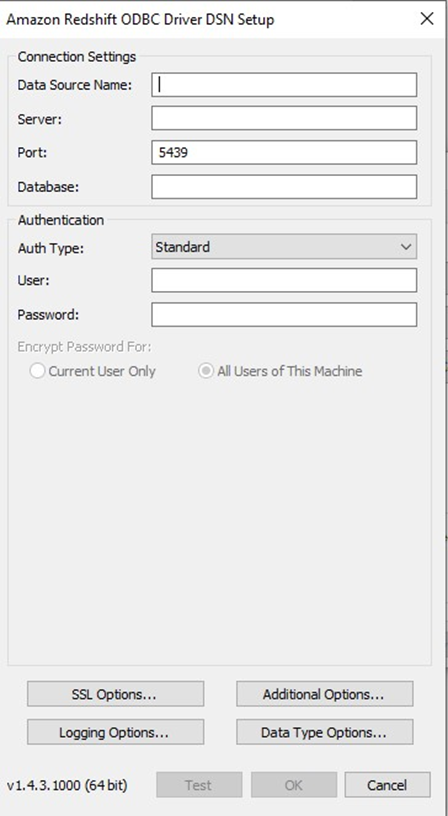Click the User text field
The height and width of the screenshot is (816, 448).
(x=284, y=280)
